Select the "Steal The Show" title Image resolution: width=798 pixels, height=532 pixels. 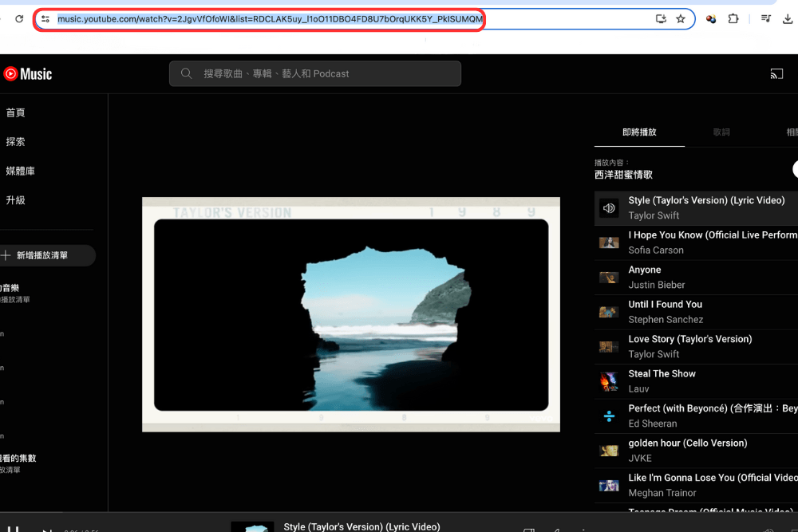click(662, 373)
